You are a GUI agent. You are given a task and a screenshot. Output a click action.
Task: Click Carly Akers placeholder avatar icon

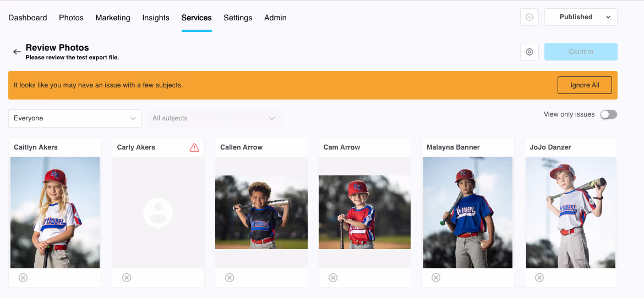[x=158, y=213]
